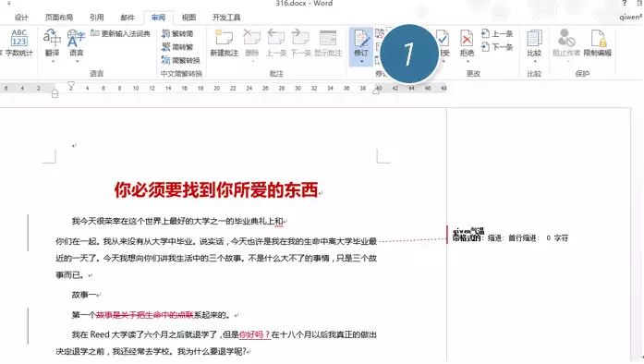The image size is (644, 364).
Task: Expand the 修订 dropdown arrow
Action: click(x=361, y=62)
